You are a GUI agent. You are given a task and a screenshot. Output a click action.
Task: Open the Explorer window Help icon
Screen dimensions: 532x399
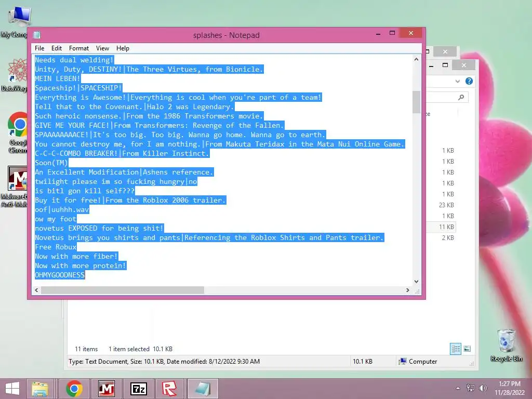pyautogui.click(x=469, y=81)
